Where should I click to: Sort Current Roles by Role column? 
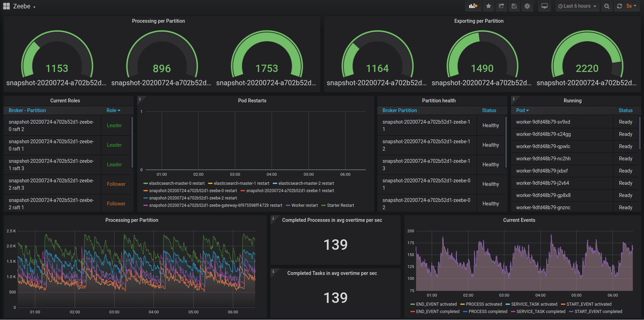pyautogui.click(x=113, y=110)
